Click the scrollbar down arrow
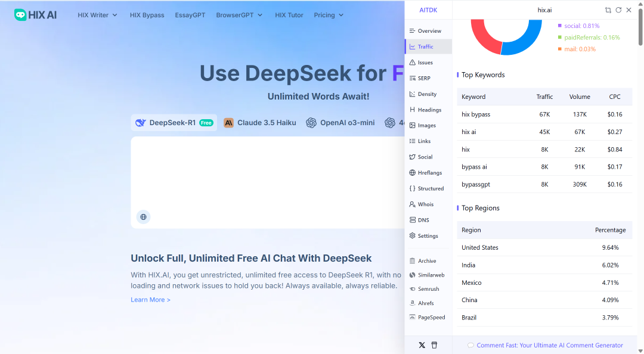This screenshot has height=354, width=644. [640, 350]
